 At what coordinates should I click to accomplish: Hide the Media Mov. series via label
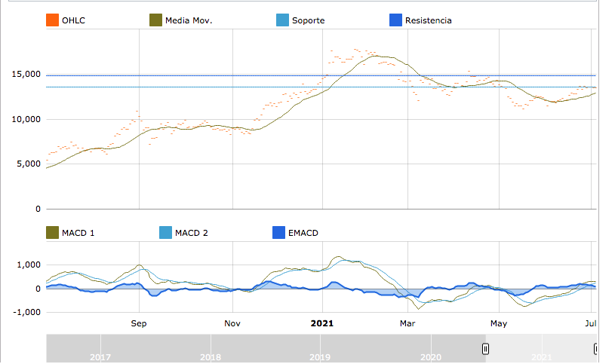pyautogui.click(x=189, y=20)
